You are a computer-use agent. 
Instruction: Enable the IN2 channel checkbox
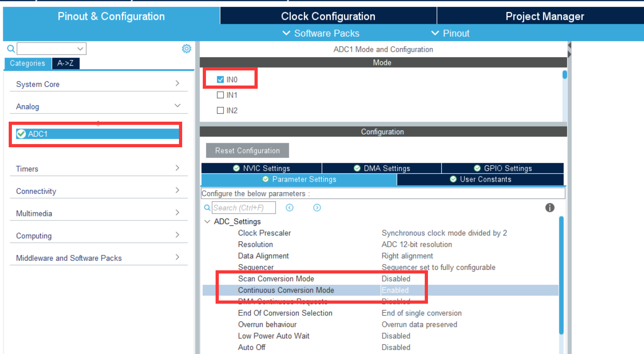[220, 110]
